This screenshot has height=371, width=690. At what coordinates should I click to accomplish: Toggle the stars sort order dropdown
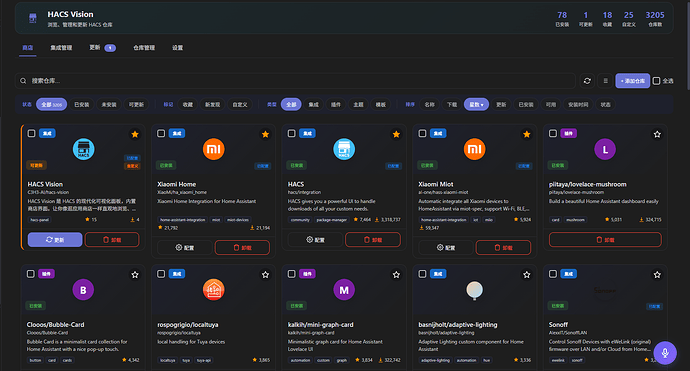pos(476,105)
